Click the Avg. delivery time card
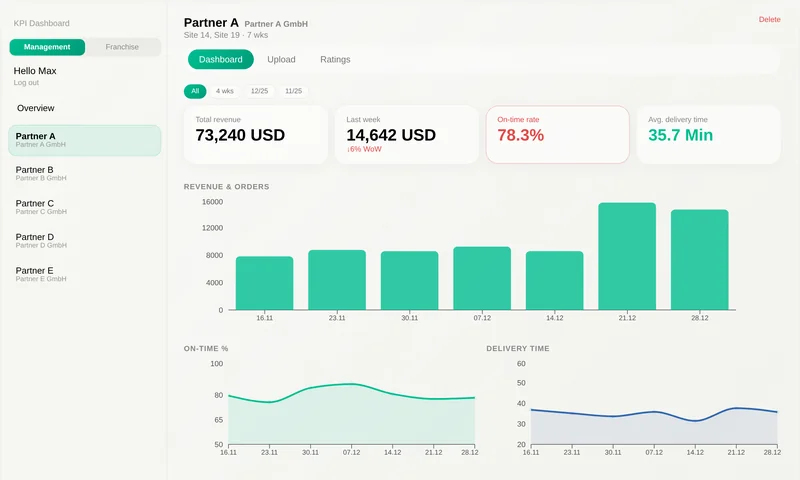Image resolution: width=800 pixels, height=480 pixels. [x=709, y=135]
